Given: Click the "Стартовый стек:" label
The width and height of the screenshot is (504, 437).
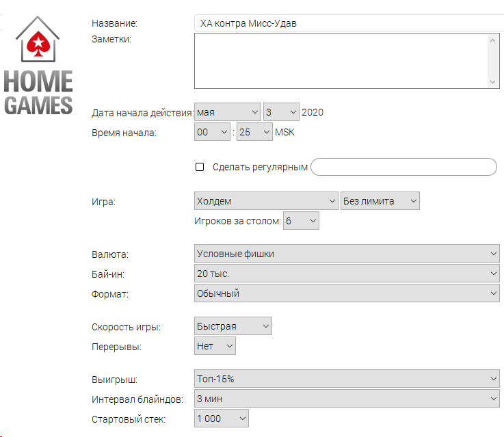Looking at the screenshot, I should [x=129, y=419].
